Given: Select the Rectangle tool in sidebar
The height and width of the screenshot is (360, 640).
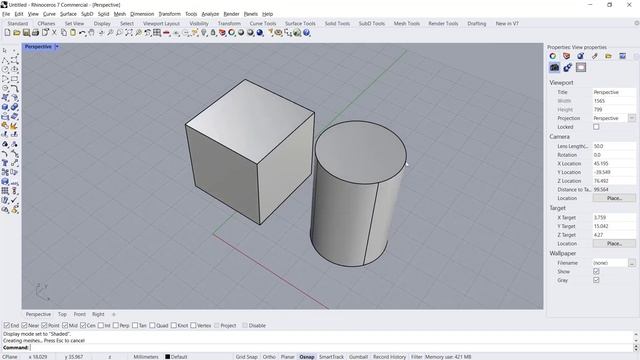Looking at the screenshot, I should [14, 79].
